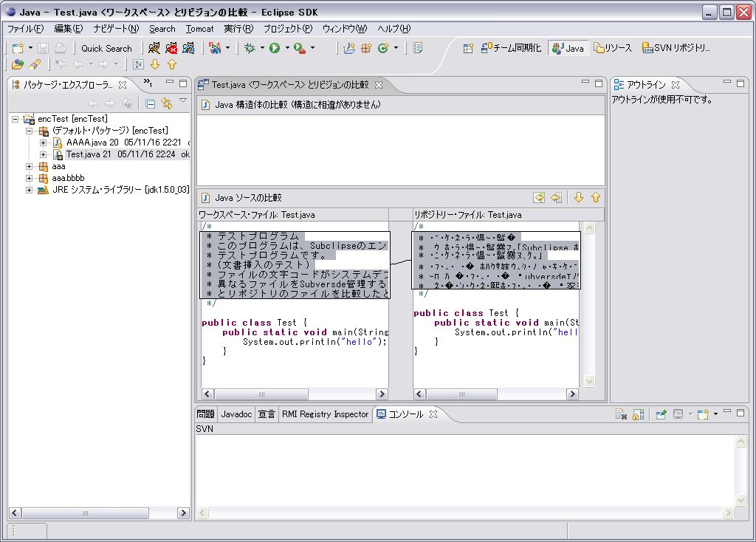
Task: Start Tomcat with the cat icon
Action: tap(154, 48)
